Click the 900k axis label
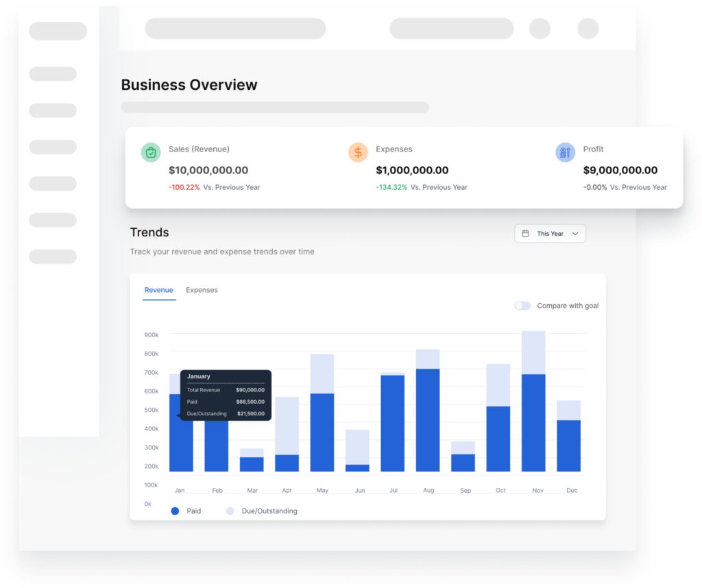702x588 pixels. coord(152,334)
